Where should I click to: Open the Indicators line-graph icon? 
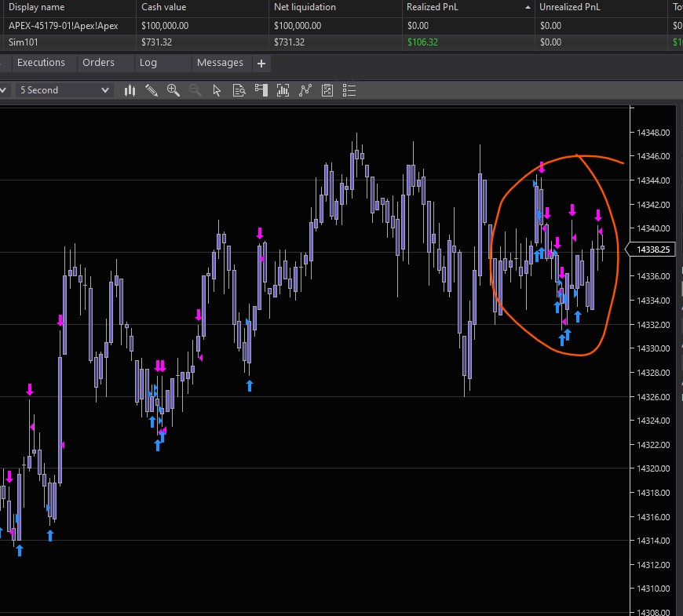coord(305,90)
